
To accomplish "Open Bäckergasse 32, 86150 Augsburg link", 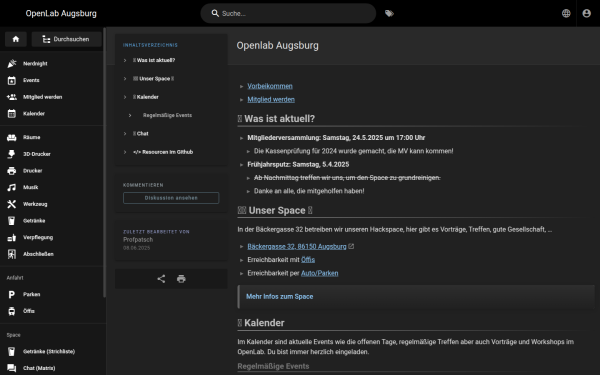I will (x=297, y=246).
